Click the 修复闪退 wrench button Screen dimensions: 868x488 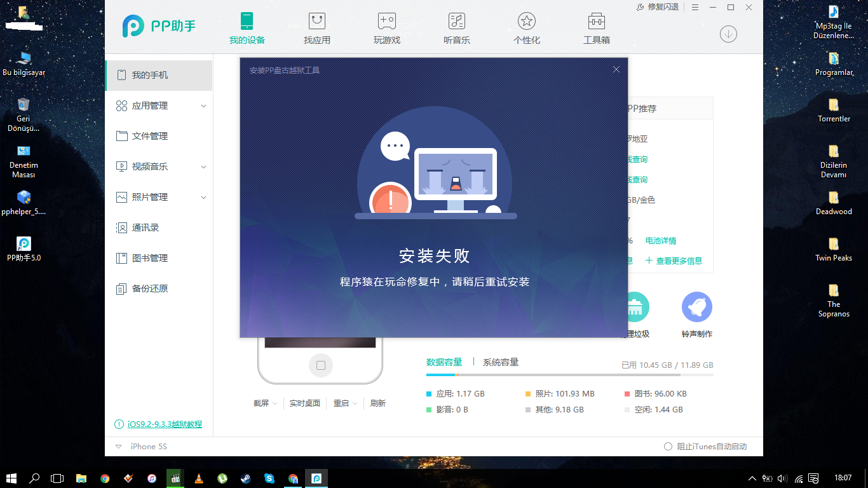click(658, 7)
